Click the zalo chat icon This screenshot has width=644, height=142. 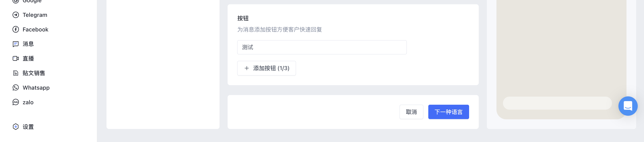(x=15, y=102)
